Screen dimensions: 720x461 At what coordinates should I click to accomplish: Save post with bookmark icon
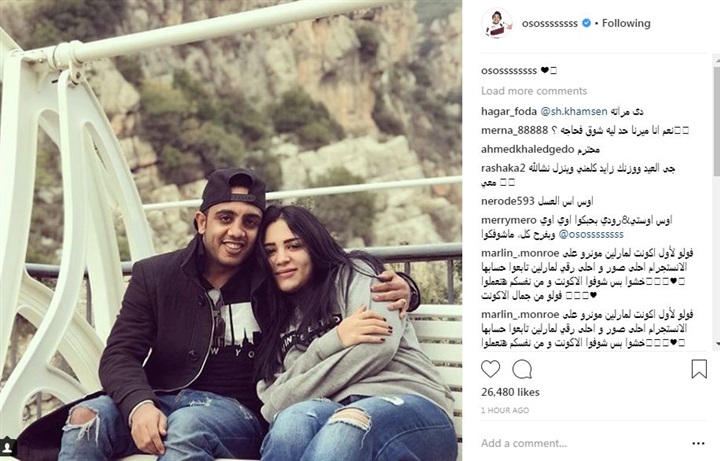699,369
